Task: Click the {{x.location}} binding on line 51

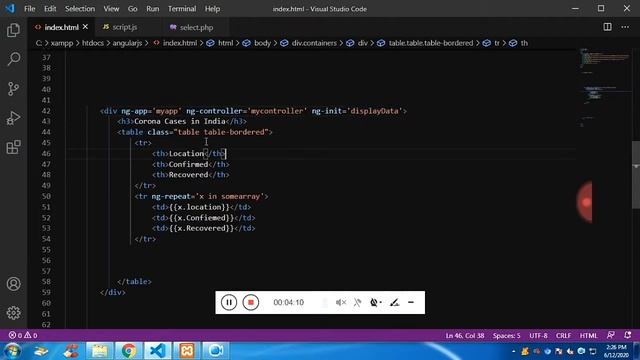Action: pos(199,207)
